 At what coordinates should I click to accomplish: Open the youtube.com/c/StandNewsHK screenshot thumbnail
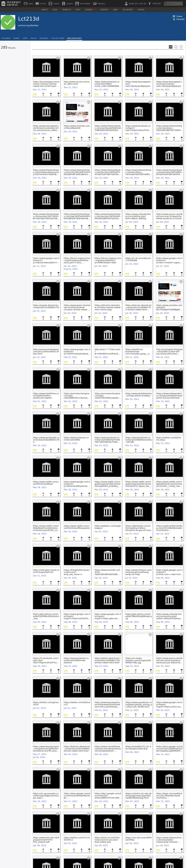point(77,112)
